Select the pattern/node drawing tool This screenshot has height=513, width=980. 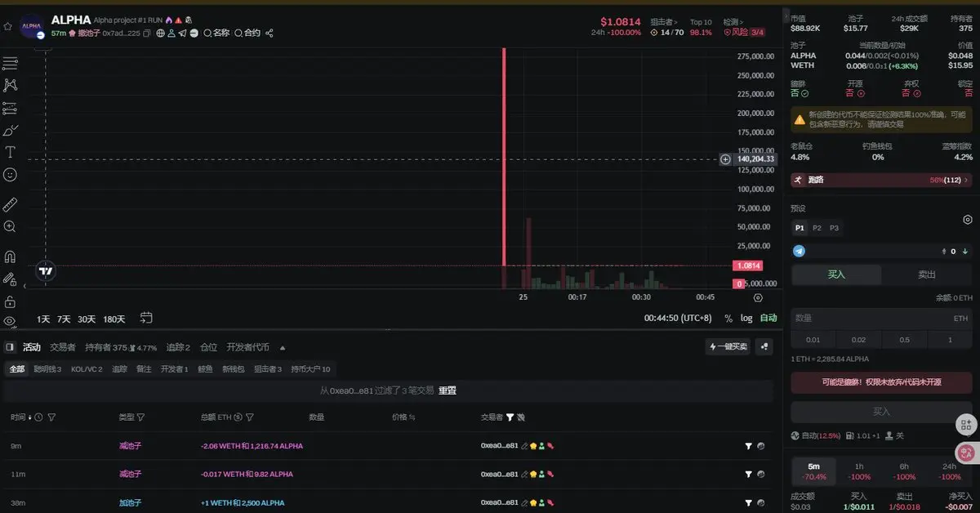10,85
